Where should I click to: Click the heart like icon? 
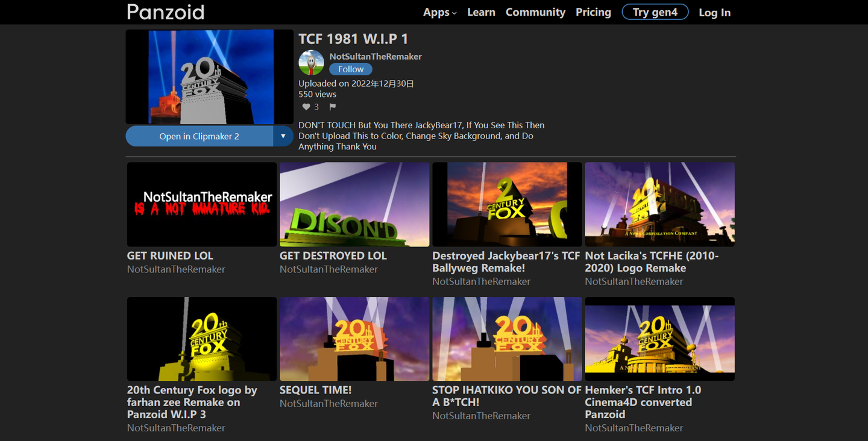pyautogui.click(x=306, y=107)
